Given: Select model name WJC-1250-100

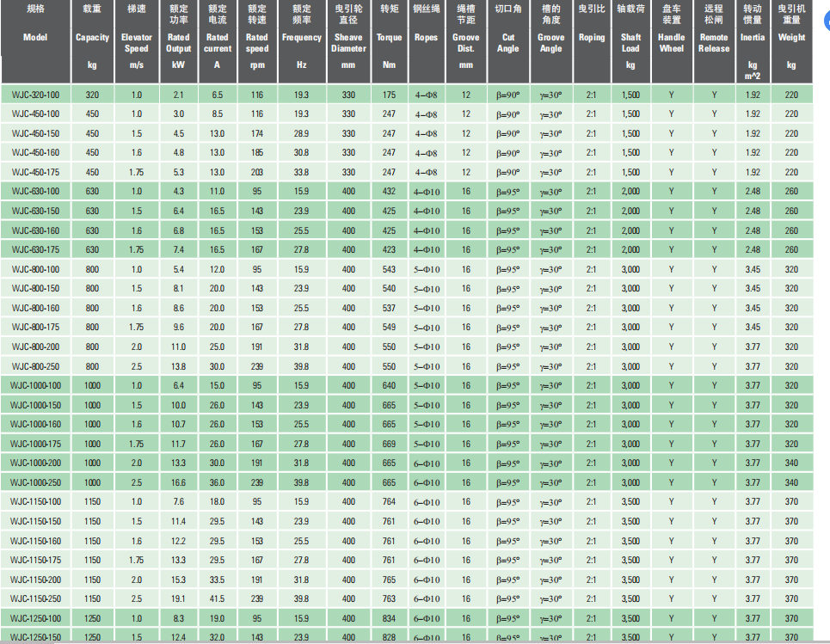Looking at the screenshot, I should coord(35,618).
